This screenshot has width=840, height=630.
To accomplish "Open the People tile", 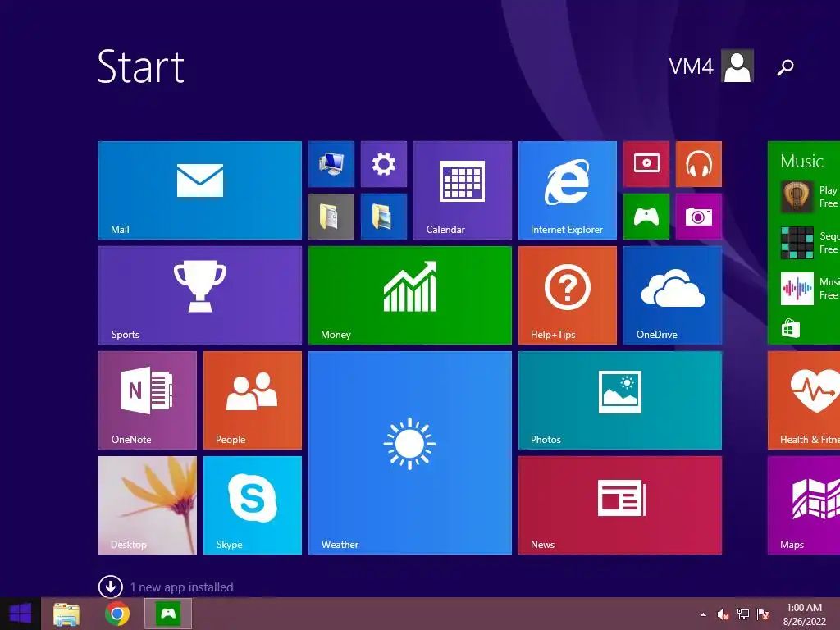I will [x=253, y=400].
